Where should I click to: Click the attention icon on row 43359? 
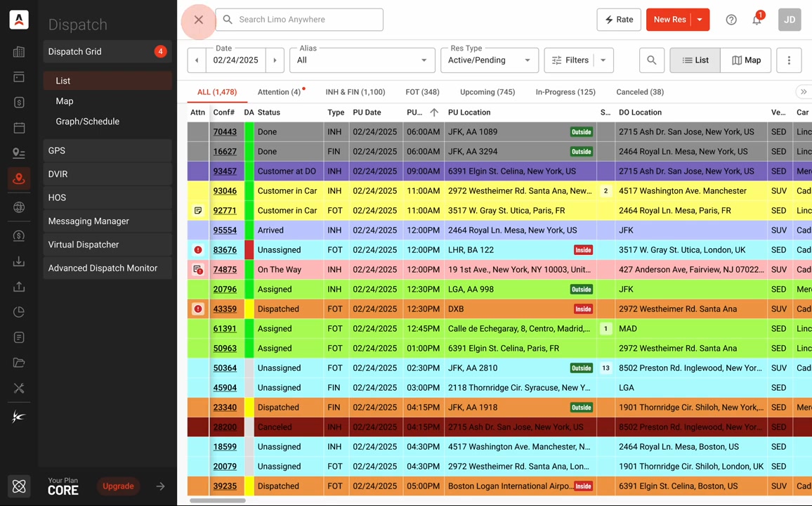click(x=198, y=309)
